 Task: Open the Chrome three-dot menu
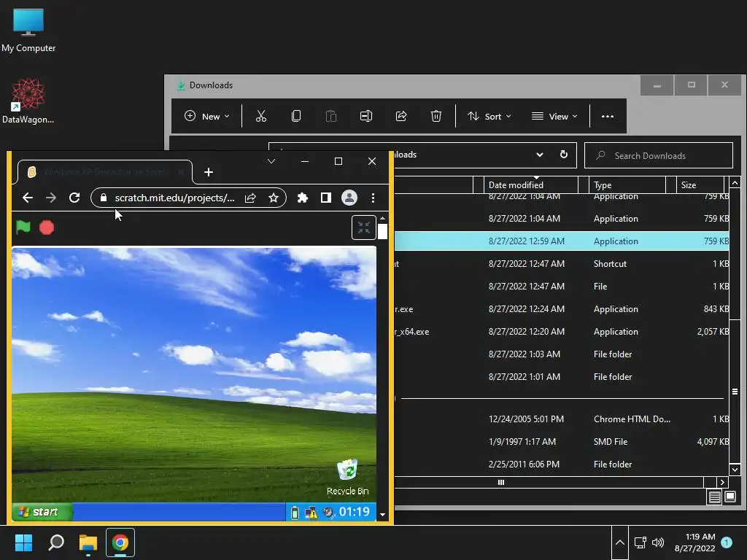[373, 198]
